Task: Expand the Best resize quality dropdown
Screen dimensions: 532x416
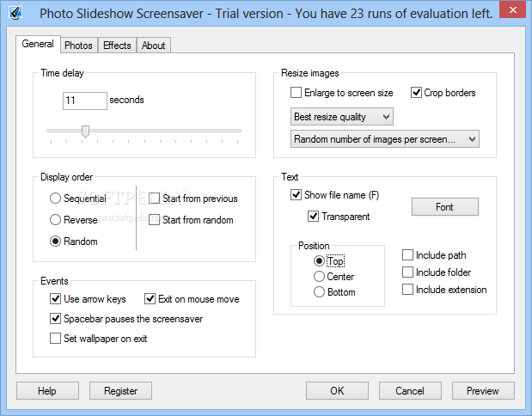Action: 342,117
